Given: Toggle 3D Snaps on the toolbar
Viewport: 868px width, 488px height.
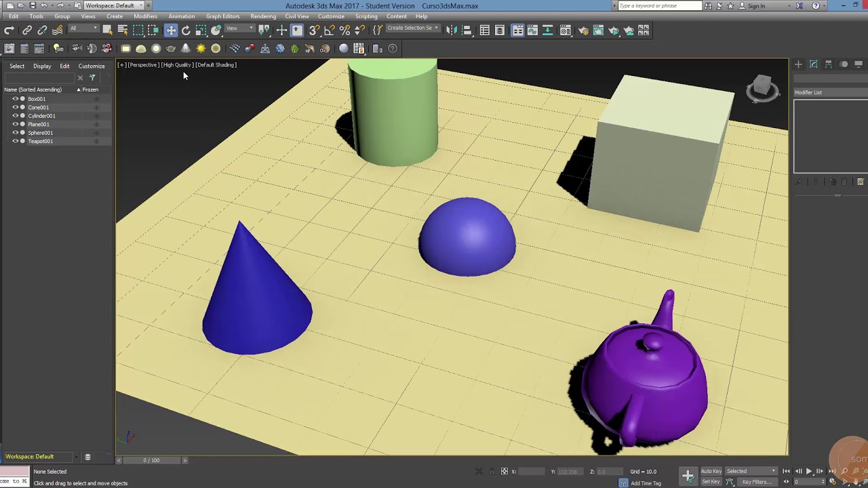Looking at the screenshot, I should click(314, 30).
